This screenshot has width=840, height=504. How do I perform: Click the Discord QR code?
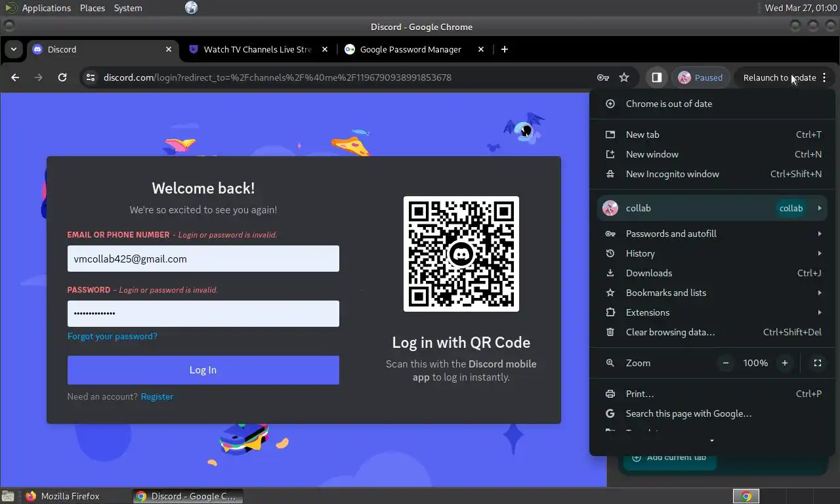[461, 254]
